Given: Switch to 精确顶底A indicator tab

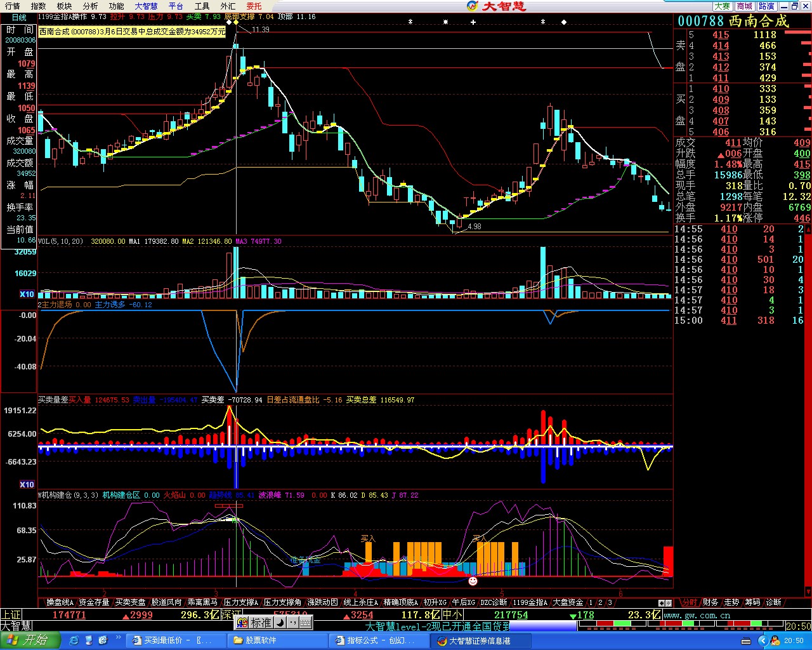Looking at the screenshot, I should pos(401,602).
